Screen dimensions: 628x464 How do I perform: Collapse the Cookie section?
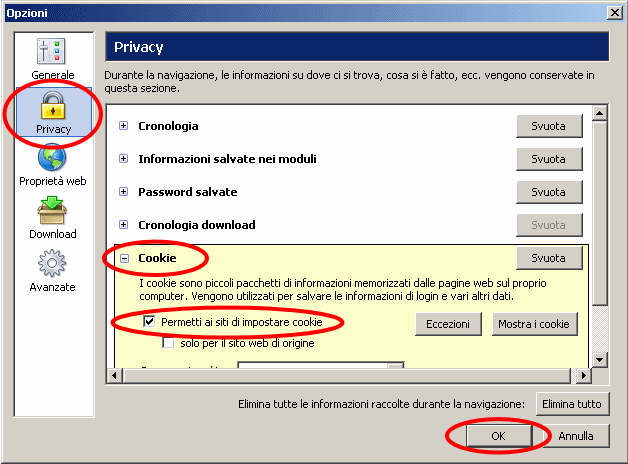click(x=124, y=258)
